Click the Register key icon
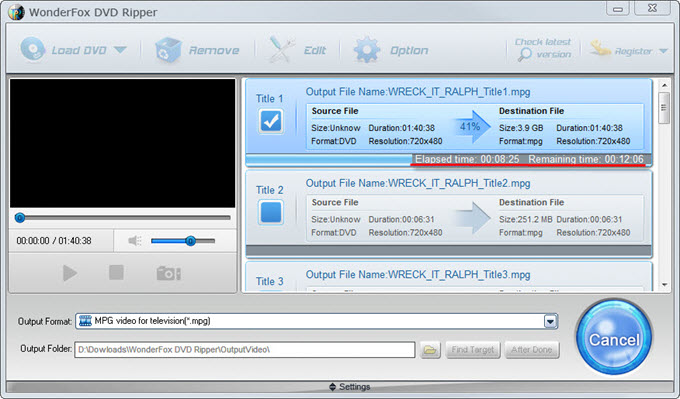This screenshot has height=399, width=680. pos(600,48)
